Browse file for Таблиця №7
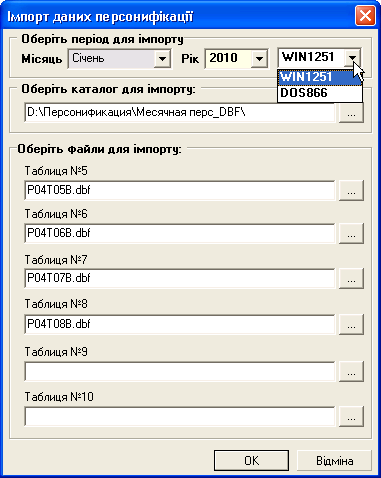 [x=351, y=279]
